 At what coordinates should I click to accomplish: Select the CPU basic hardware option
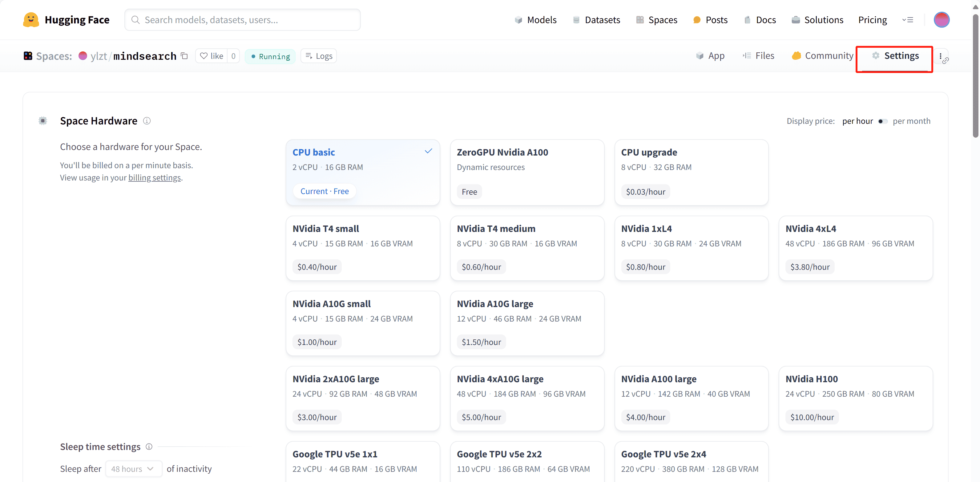tap(363, 172)
